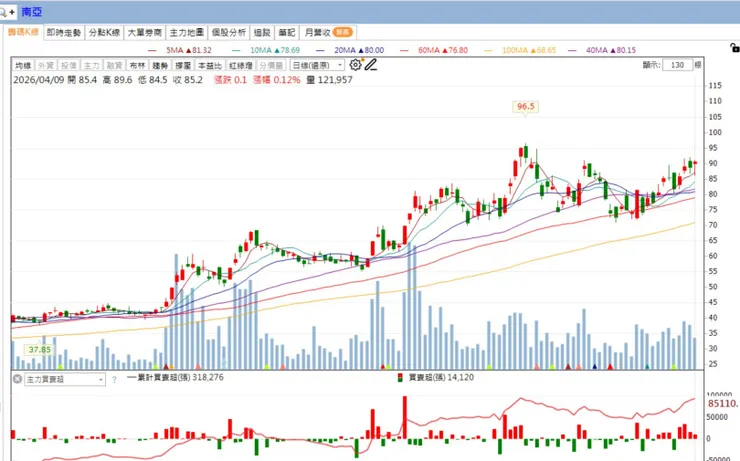Image resolution: width=740 pixels, height=461 pixels.
Task: Switch to the 追蹤 tab
Action: (262, 33)
